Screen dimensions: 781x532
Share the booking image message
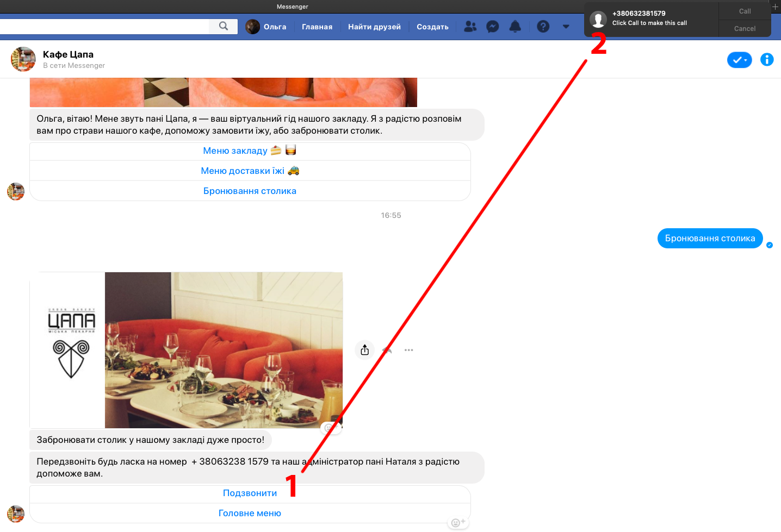[x=365, y=350]
